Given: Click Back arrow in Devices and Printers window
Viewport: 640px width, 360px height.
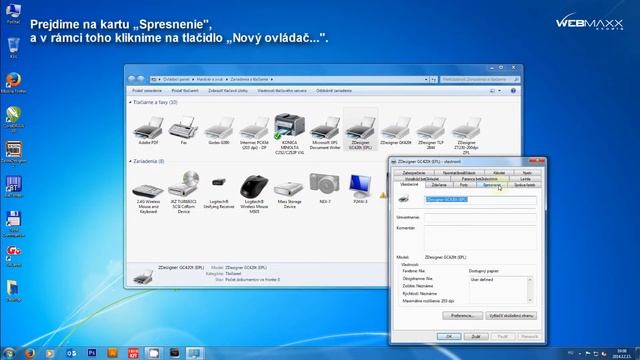Looking at the screenshot, I should point(131,79).
